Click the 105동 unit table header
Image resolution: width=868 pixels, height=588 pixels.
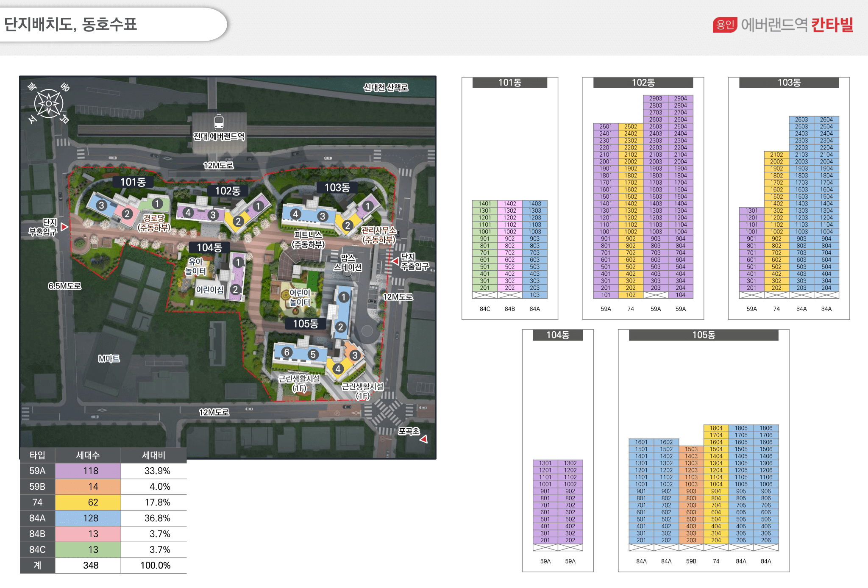click(x=703, y=335)
